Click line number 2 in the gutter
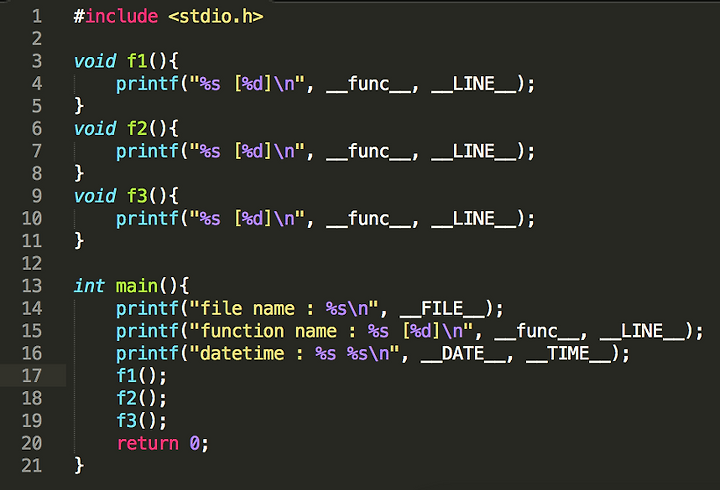720x490 pixels. coord(37,39)
